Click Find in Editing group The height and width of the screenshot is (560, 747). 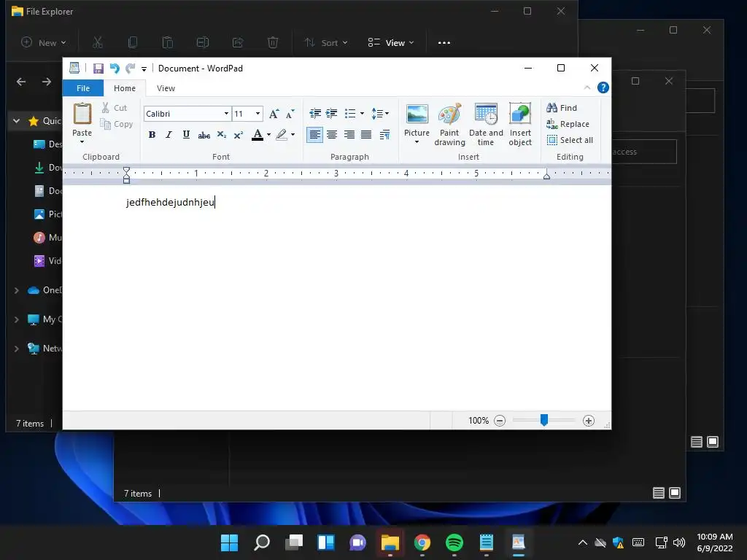click(562, 108)
